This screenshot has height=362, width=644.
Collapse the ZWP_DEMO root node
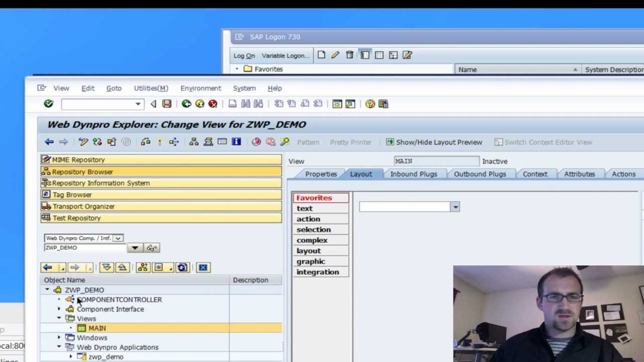click(x=47, y=290)
